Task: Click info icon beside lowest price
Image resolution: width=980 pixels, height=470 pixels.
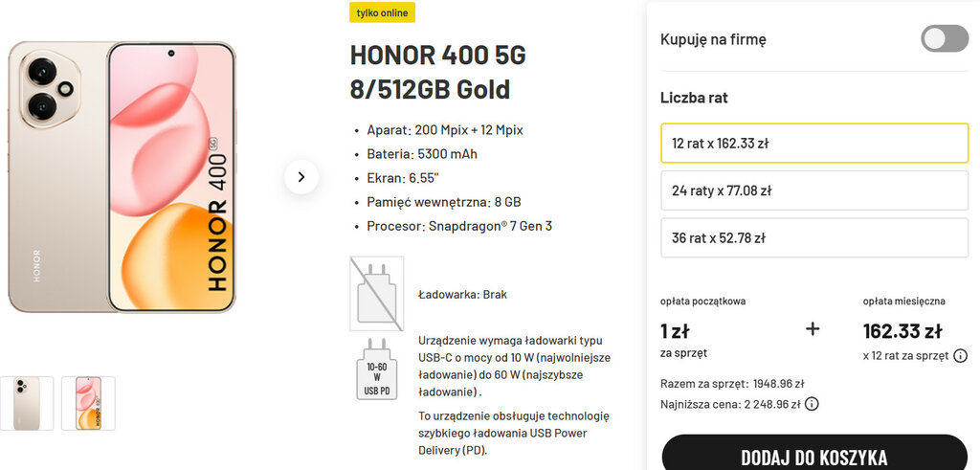Action: (812, 404)
